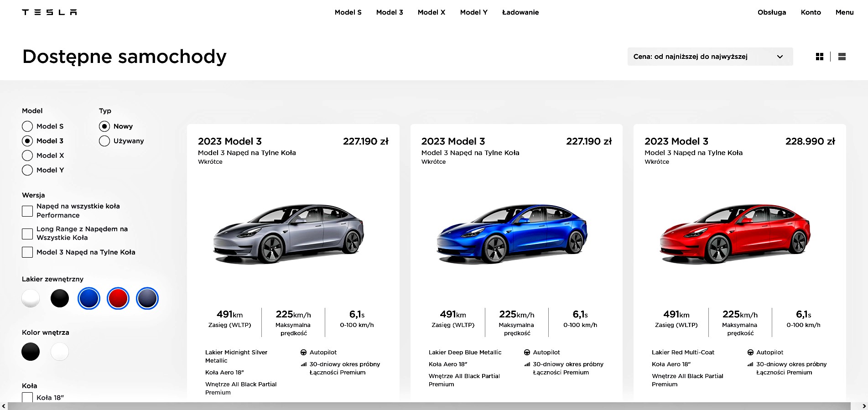Viewport: 868px width, 410px height.
Task: Switch to list view layout
Action: (842, 57)
